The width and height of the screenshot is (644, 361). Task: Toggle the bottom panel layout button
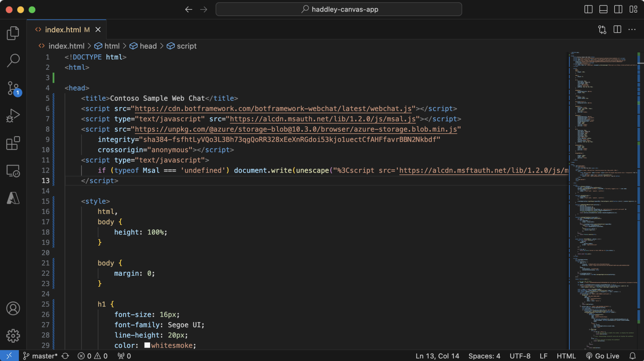coord(603,9)
